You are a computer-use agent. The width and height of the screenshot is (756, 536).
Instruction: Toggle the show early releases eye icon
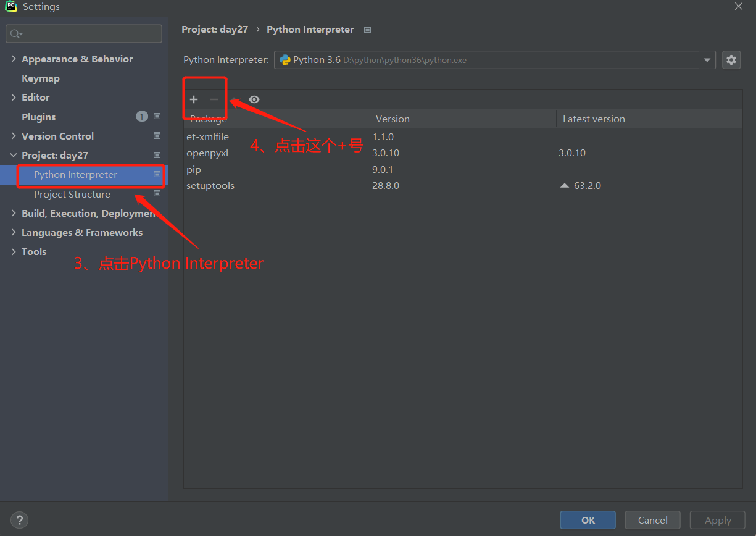[254, 99]
